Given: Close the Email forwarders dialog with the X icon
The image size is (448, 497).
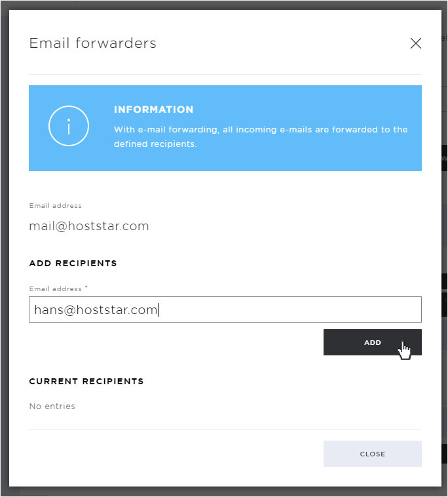Looking at the screenshot, I should (x=416, y=43).
